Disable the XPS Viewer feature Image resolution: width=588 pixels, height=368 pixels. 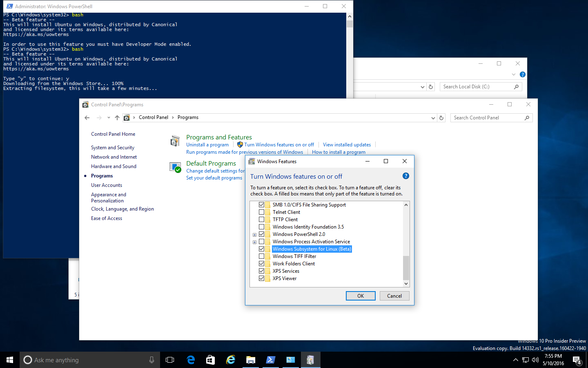coord(262,278)
